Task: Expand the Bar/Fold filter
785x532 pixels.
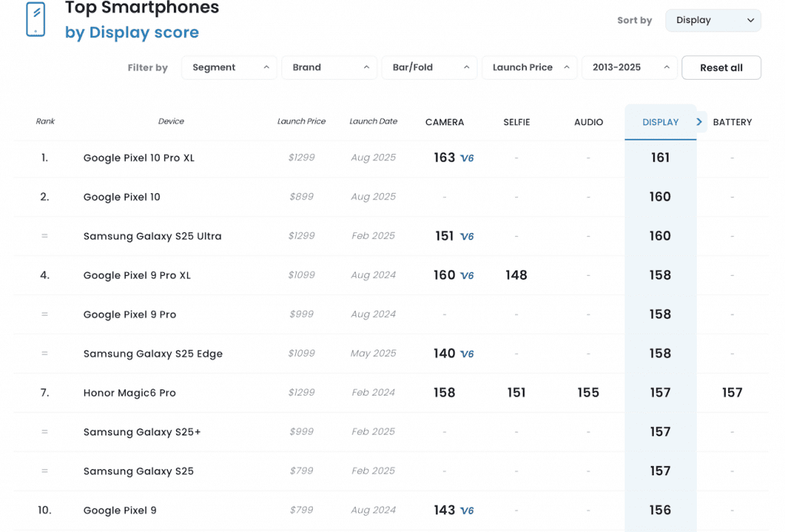Action: click(429, 67)
